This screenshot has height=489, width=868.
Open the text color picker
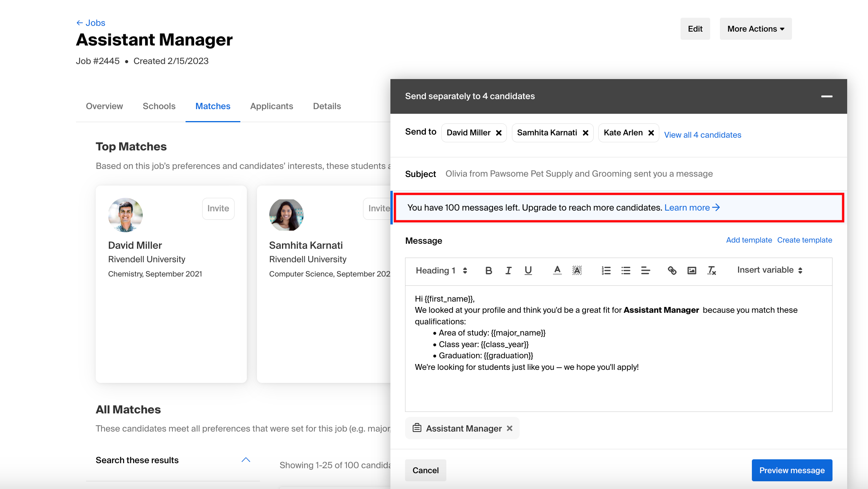(557, 271)
